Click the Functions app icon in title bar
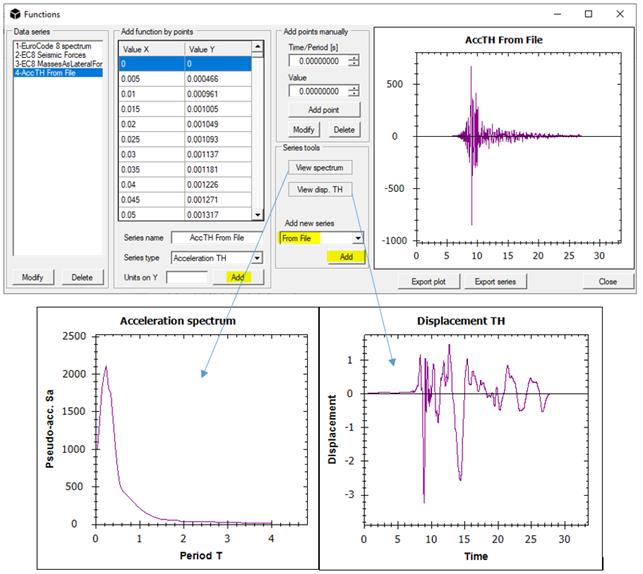643x574 pixels. click(x=13, y=14)
